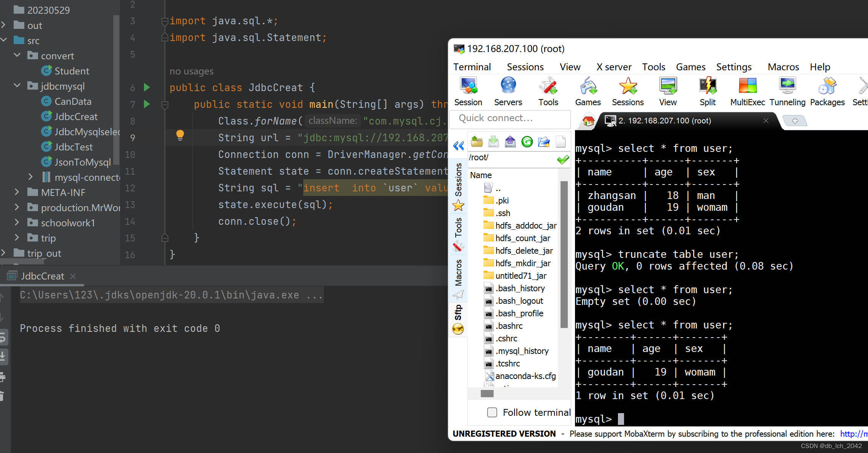The width and height of the screenshot is (868, 453).
Task: Click the yellow lightbulb intention icon
Action: (x=180, y=135)
